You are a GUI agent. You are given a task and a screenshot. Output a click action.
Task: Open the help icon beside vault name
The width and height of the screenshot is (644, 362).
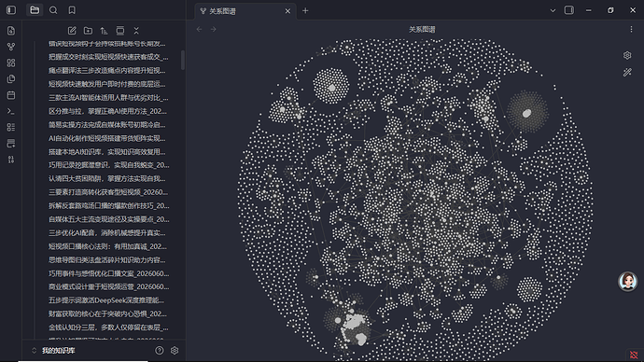160,351
